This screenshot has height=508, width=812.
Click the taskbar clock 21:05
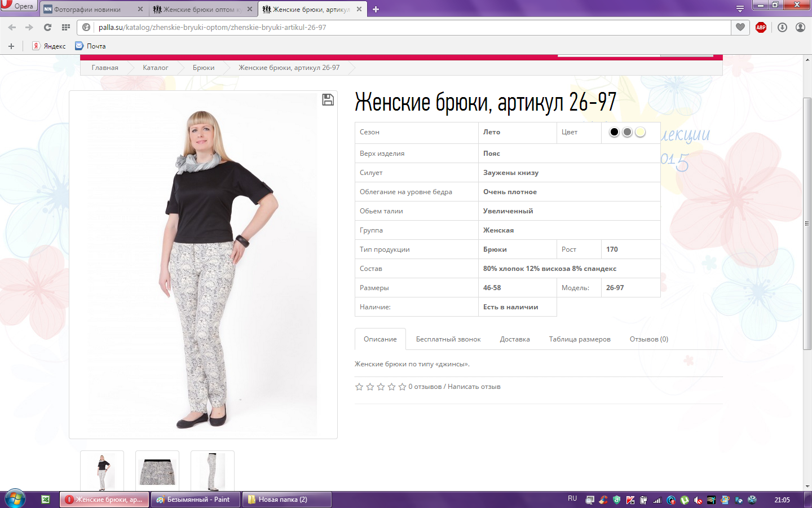point(782,500)
